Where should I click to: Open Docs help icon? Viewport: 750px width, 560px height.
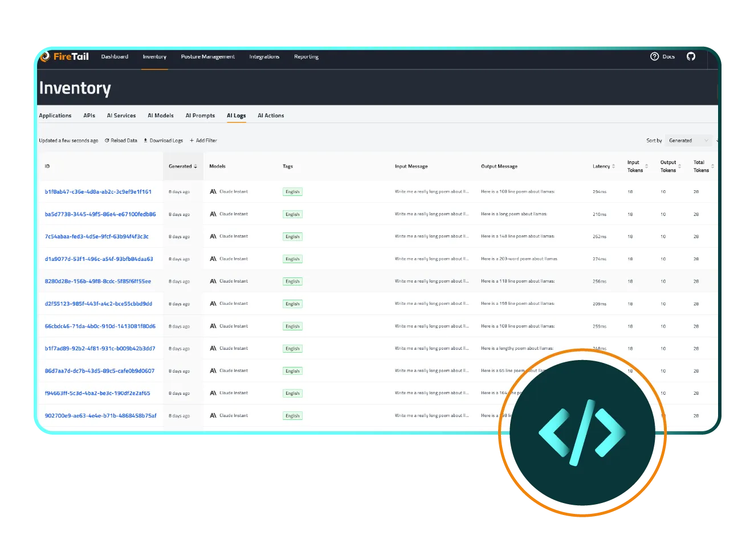coord(654,56)
